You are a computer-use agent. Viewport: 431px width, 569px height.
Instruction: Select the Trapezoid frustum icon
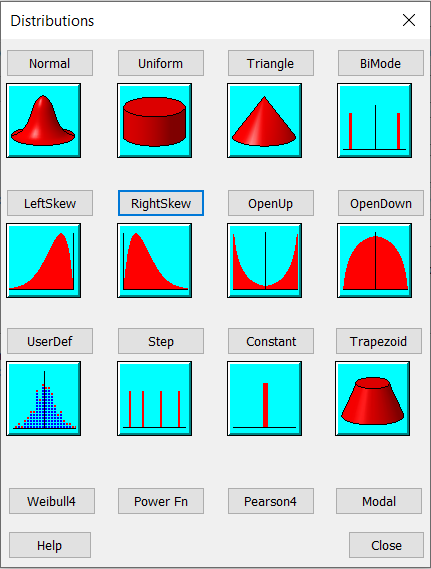pyautogui.click(x=373, y=398)
